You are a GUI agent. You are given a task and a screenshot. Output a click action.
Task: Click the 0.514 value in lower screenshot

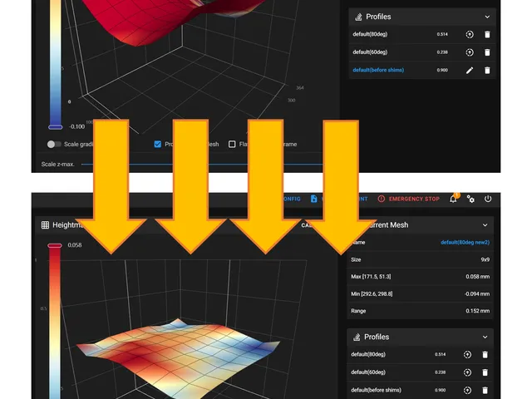tap(440, 354)
